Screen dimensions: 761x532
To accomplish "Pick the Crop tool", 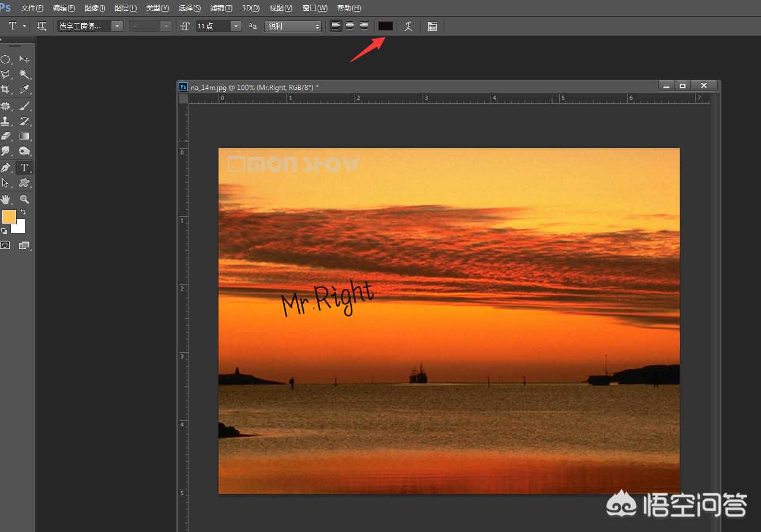I will point(6,89).
